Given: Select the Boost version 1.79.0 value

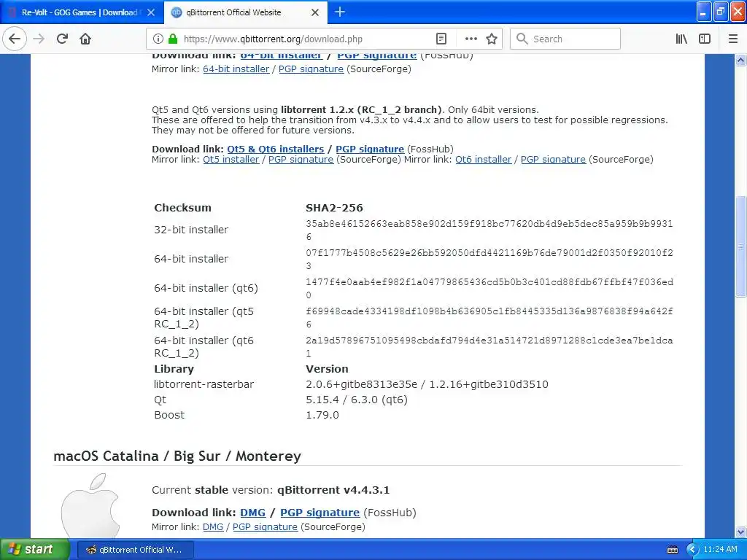Looking at the screenshot, I should 322,415.
